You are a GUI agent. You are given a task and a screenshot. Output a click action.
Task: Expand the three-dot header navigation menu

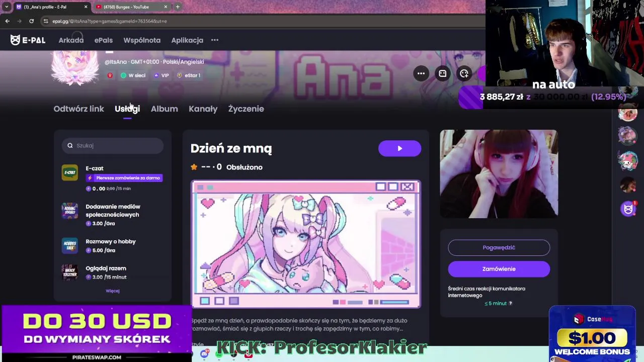[x=215, y=40]
